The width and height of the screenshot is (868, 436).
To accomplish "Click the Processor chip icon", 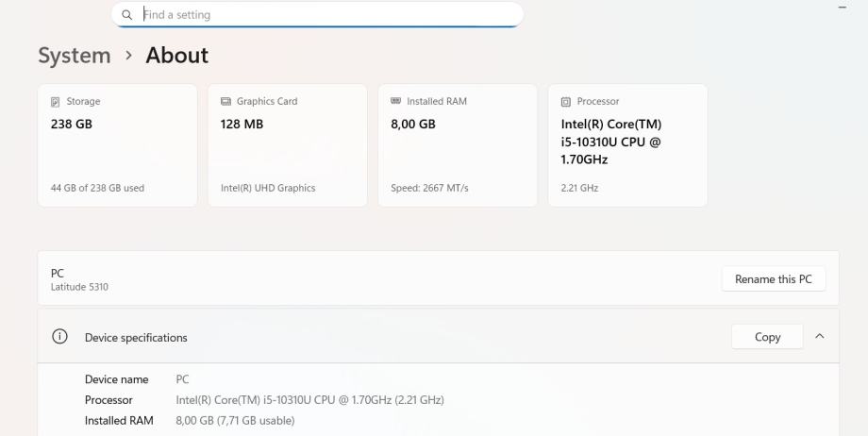I will [x=565, y=102].
